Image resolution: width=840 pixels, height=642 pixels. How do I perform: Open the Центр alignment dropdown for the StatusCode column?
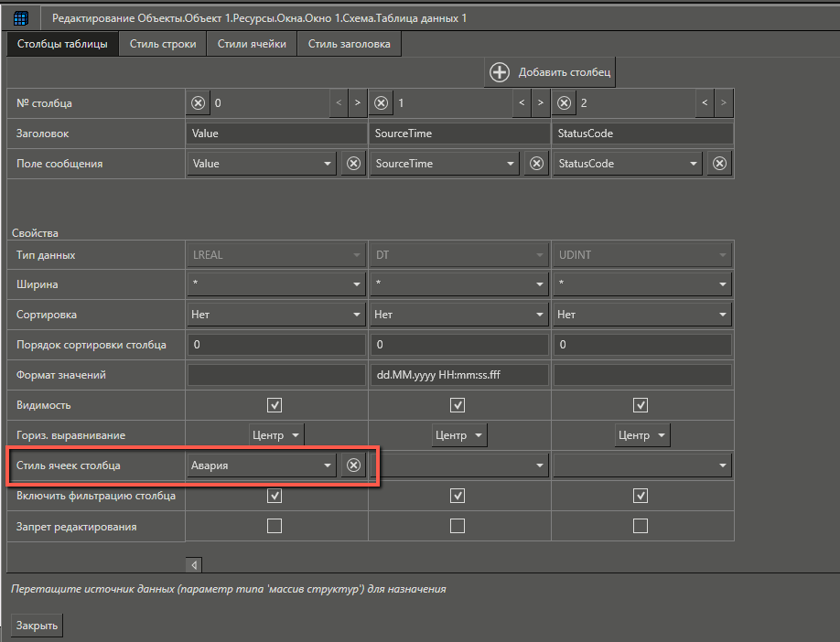(x=641, y=435)
